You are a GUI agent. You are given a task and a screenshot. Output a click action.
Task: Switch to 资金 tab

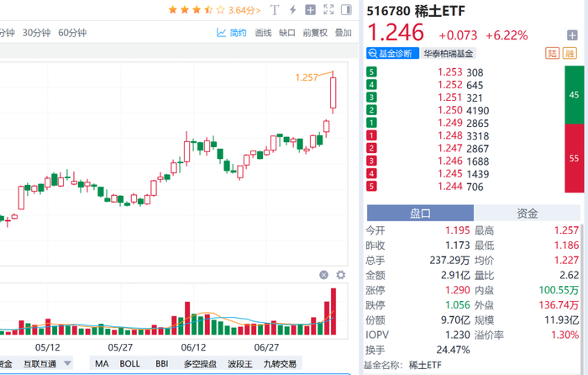[x=528, y=214]
